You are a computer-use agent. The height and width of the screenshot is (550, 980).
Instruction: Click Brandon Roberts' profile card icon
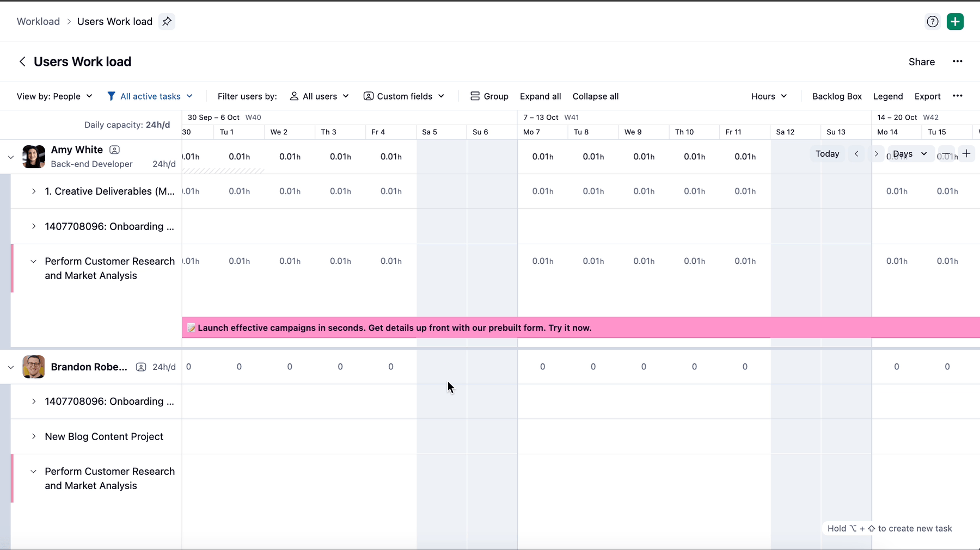point(141,367)
